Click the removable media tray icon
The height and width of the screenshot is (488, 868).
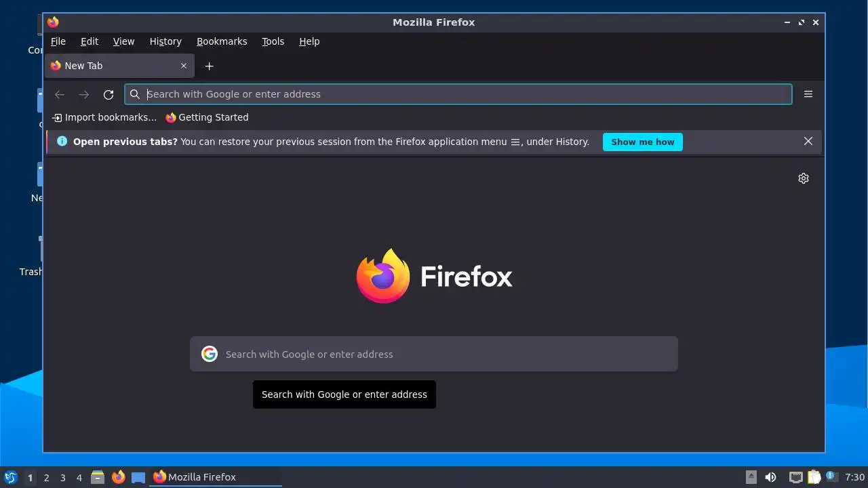(751, 477)
